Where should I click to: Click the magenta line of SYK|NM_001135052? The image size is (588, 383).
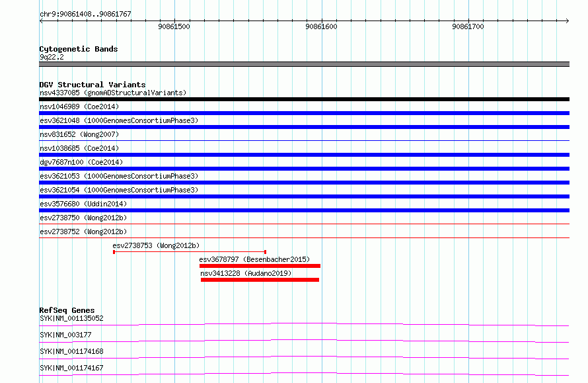click(x=304, y=324)
